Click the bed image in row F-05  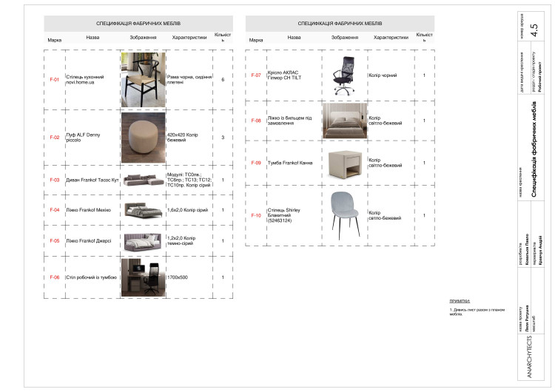pos(143,241)
